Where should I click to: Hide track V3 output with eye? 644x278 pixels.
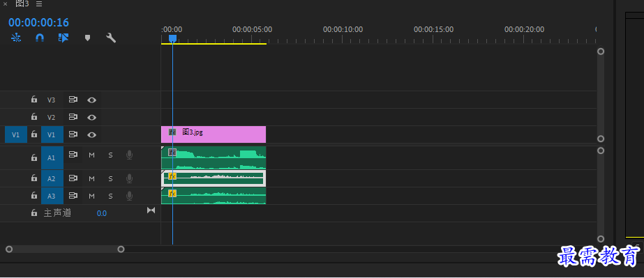(92, 100)
